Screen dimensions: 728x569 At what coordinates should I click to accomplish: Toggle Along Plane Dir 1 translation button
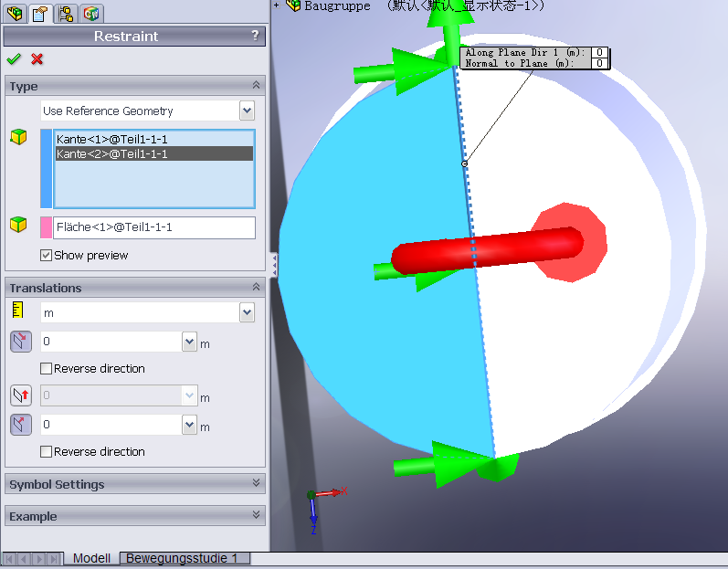21,342
